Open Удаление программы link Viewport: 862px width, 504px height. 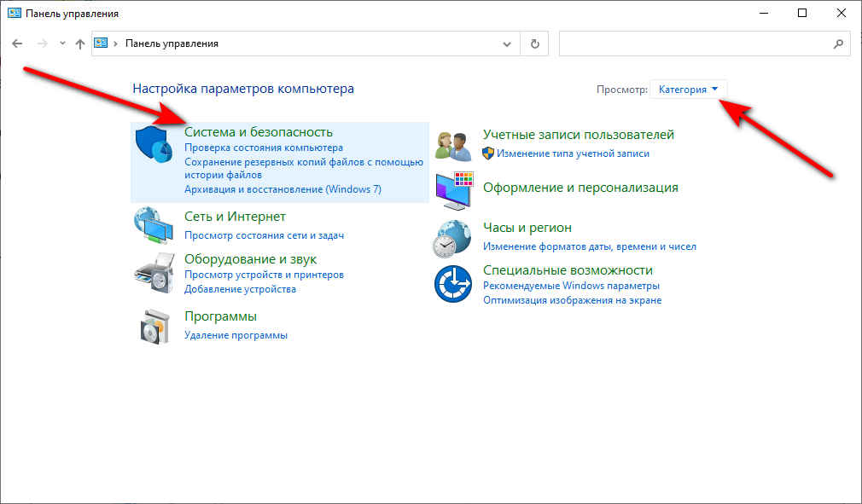(236, 335)
